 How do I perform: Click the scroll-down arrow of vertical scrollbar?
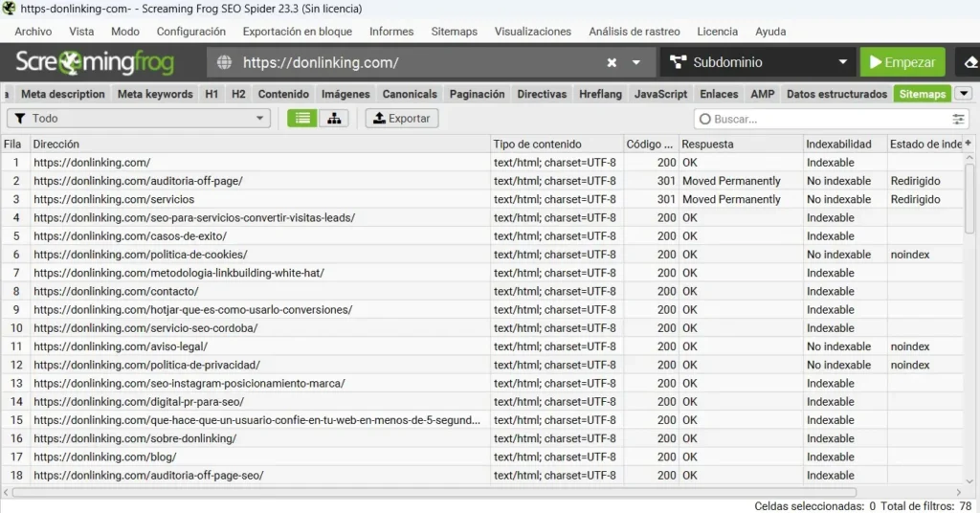pos(969,481)
